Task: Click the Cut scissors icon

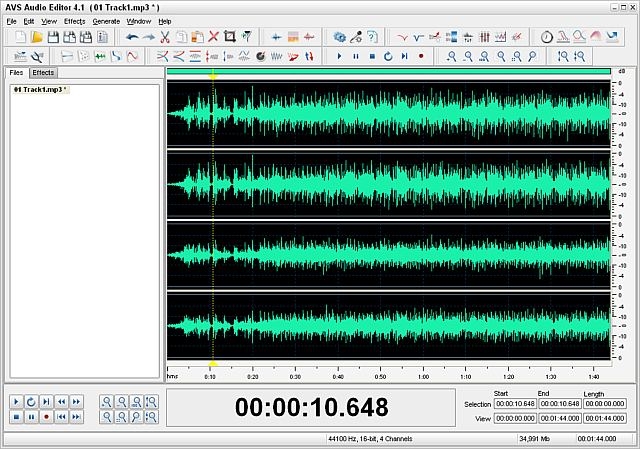Action: pos(165,36)
